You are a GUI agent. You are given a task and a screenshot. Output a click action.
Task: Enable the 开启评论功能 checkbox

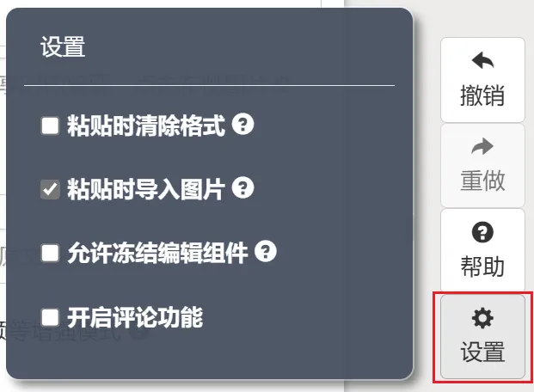point(50,317)
